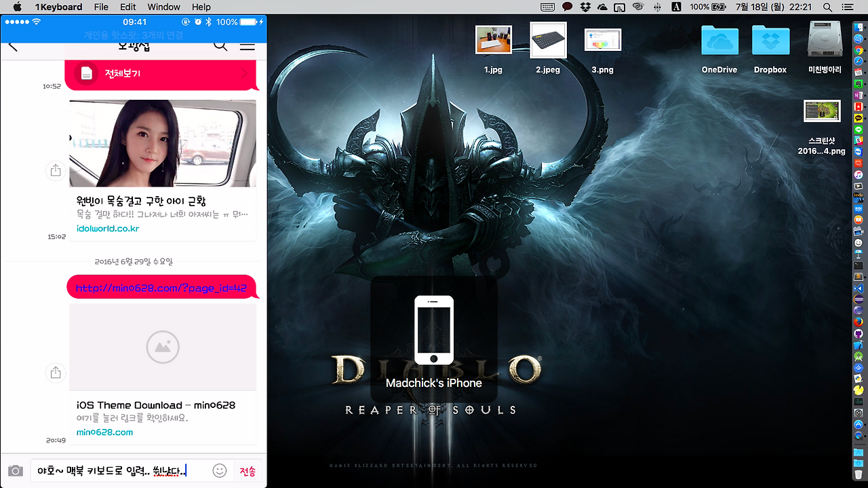This screenshot has height=488, width=868.
Task: Open Spotlight search magnifier
Action: [827, 7]
